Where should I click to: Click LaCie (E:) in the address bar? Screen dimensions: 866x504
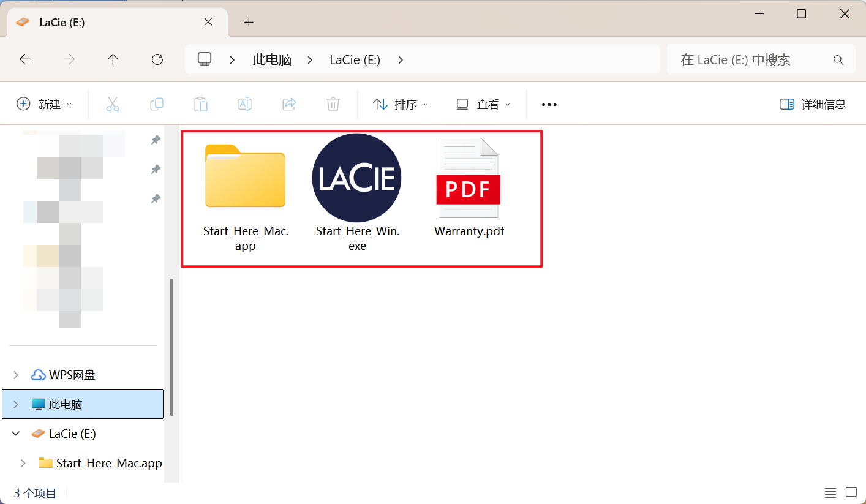click(355, 60)
